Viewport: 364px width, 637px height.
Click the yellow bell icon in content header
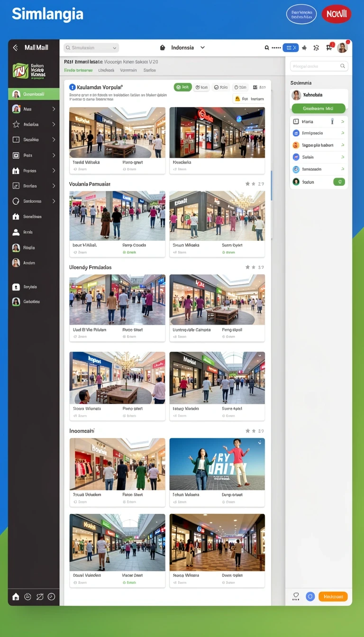coord(237,99)
